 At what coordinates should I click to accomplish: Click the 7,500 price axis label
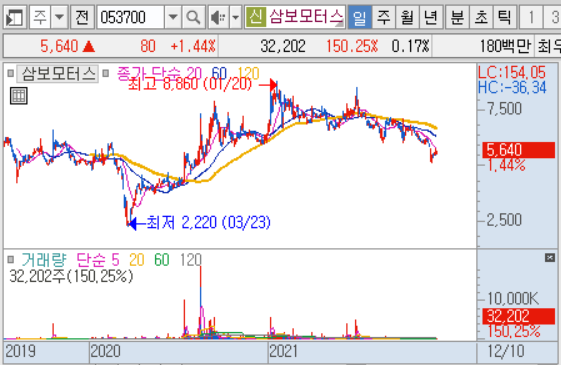coord(504,109)
